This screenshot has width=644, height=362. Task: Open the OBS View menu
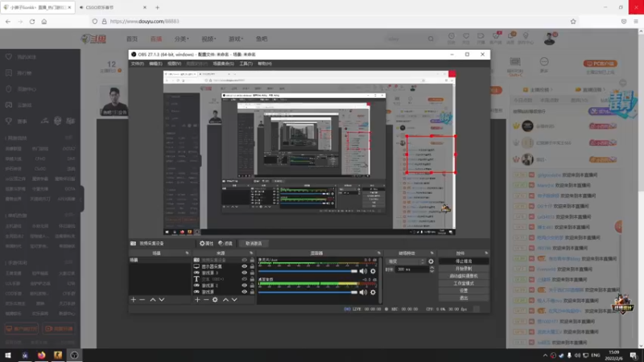[174, 64]
